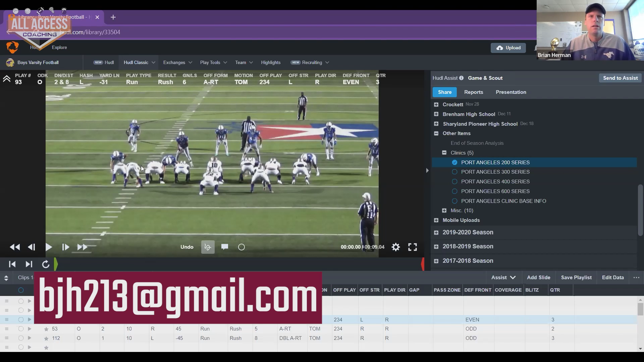Switch to the Share tab

[x=445, y=92]
